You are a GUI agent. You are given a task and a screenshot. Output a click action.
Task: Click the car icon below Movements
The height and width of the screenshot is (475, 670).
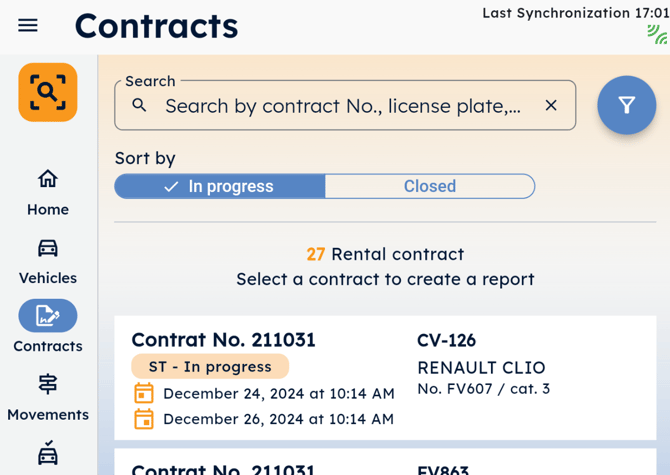click(x=47, y=454)
